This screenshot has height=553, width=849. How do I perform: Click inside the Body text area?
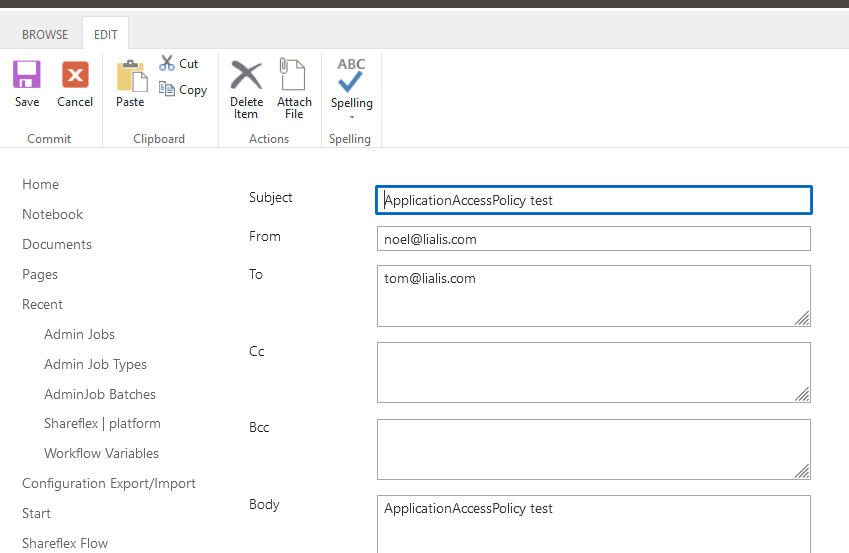point(594,524)
